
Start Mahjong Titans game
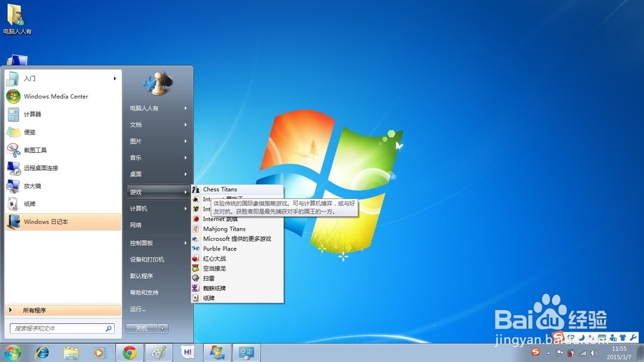(237, 229)
